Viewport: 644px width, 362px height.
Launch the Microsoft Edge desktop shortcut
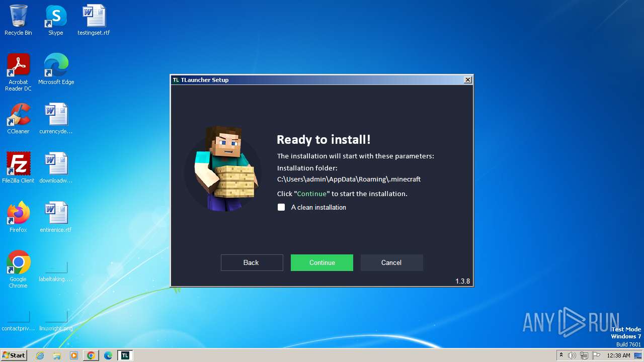click(56, 69)
